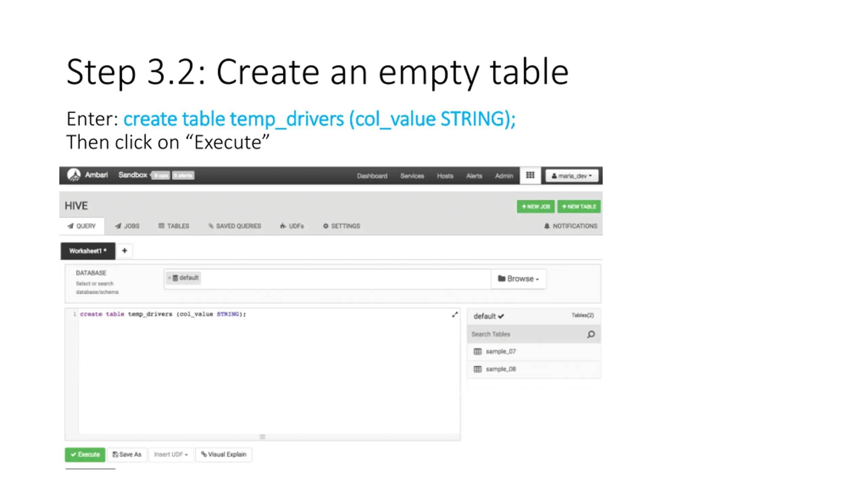Open Admin in top navigation
This screenshot has height=488, width=868.
click(504, 176)
